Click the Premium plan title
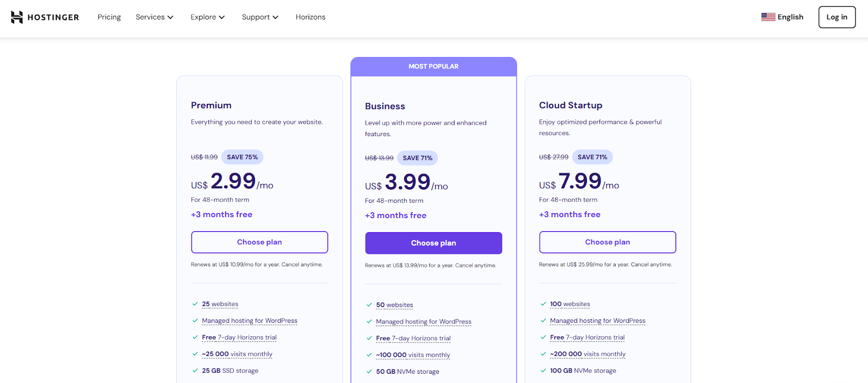Viewport: 868px width, 383px height. click(x=211, y=105)
